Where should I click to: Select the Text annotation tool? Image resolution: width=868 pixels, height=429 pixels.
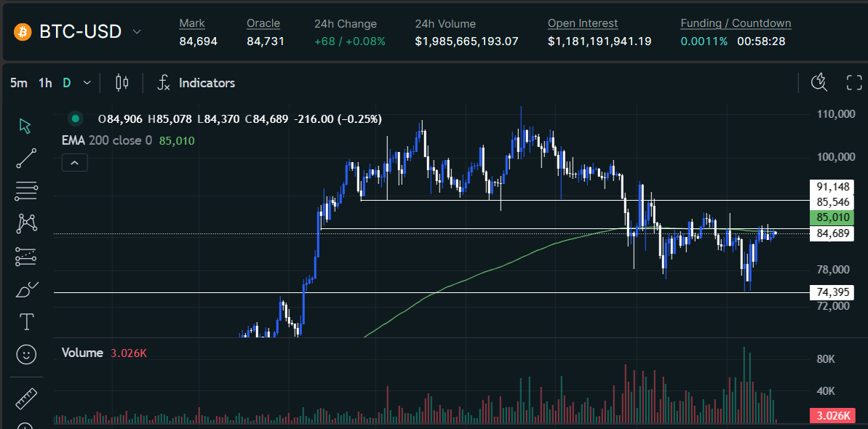pyautogui.click(x=26, y=321)
